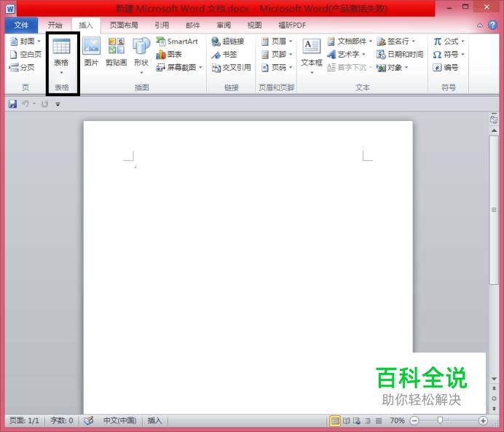Customize quick access toolbar dropdown
Viewport: 504px width, 432px height.
58,104
